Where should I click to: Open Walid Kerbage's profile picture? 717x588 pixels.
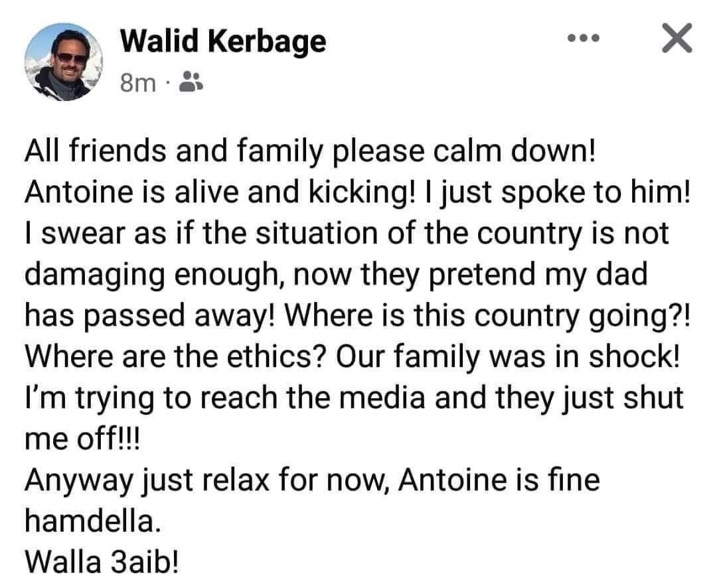(x=64, y=62)
